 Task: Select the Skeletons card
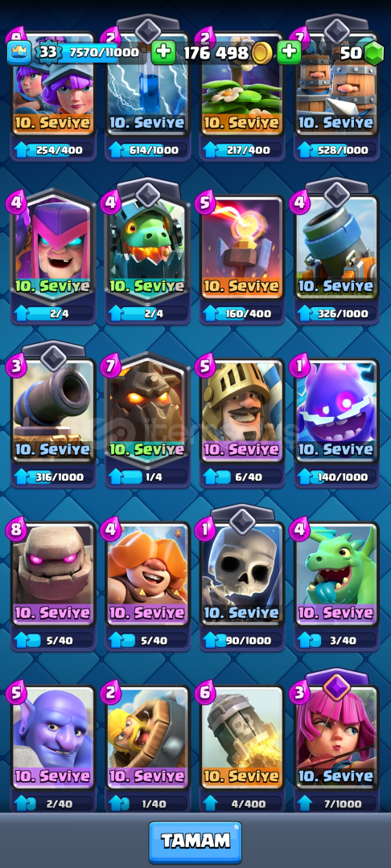(242, 574)
